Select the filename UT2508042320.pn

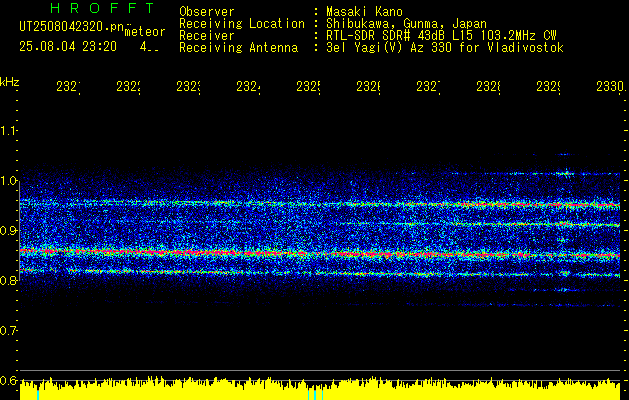(x=71, y=27)
